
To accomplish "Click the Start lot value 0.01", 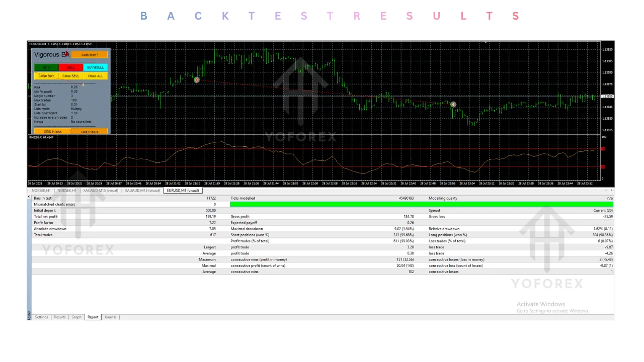I will pyautogui.click(x=74, y=105).
